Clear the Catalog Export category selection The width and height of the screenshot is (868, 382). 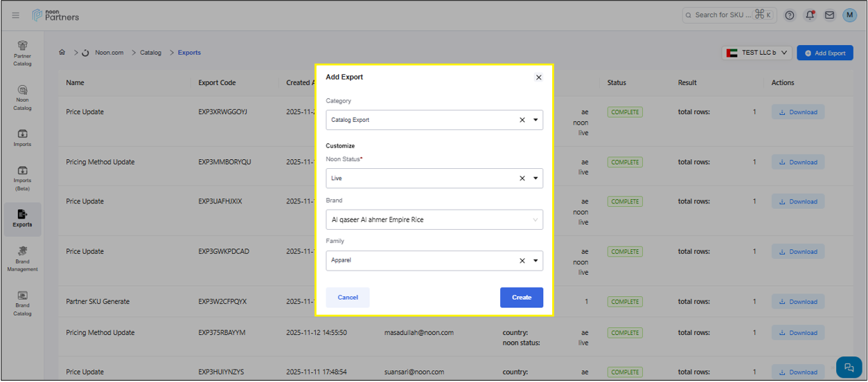coord(522,120)
